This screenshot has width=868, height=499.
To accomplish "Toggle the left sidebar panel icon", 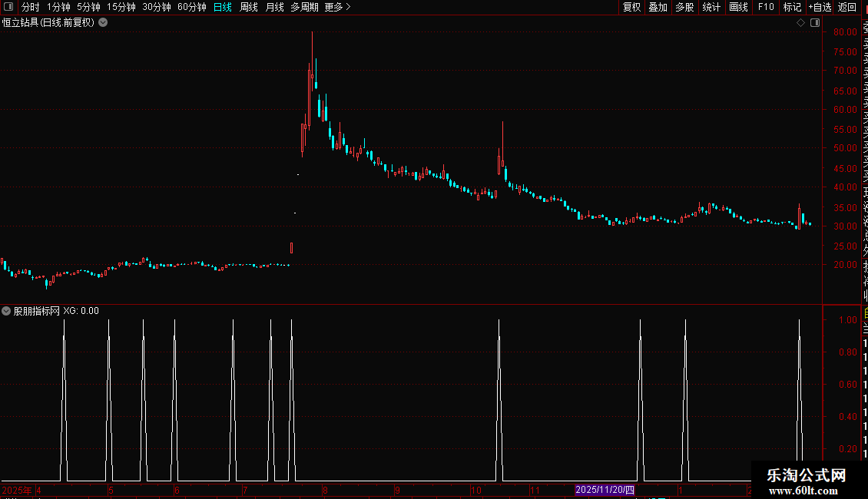I will (8, 7).
